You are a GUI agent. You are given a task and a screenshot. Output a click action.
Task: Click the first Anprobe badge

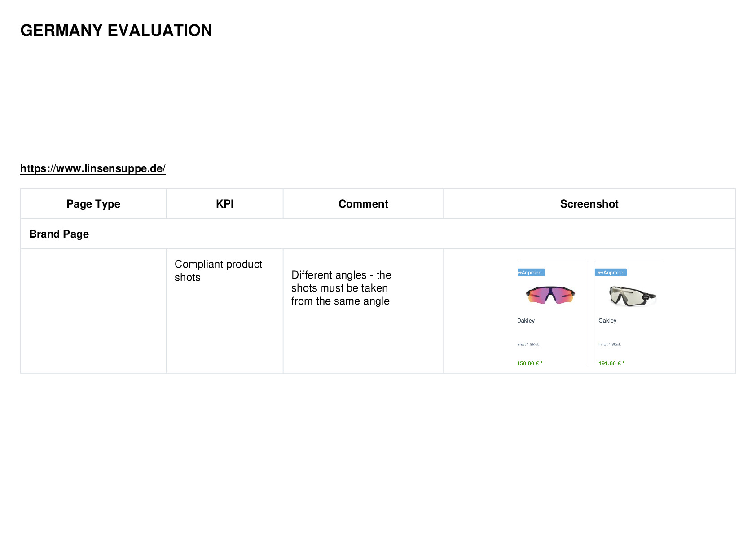531,273
